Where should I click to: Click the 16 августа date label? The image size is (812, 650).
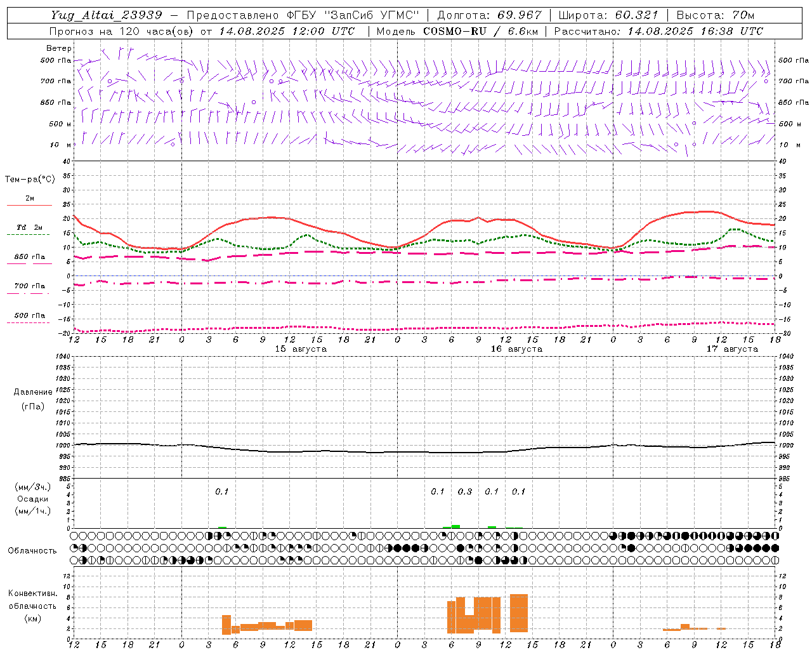coord(516,349)
